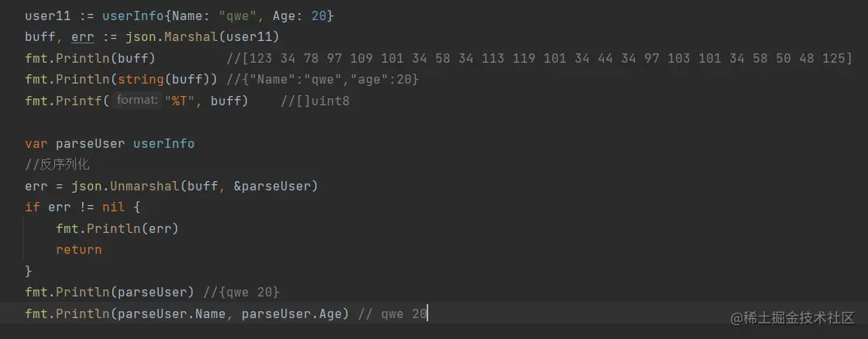
Task: Click the nil keyword
Action: pos(113,207)
